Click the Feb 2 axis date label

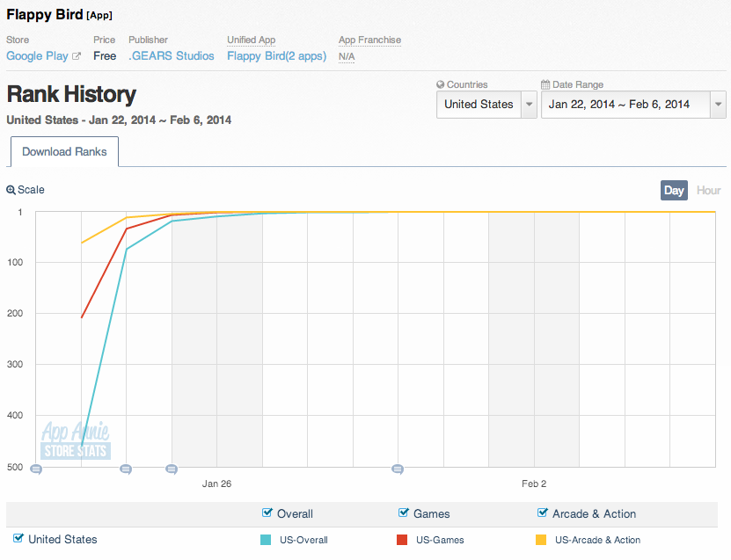pos(534,484)
